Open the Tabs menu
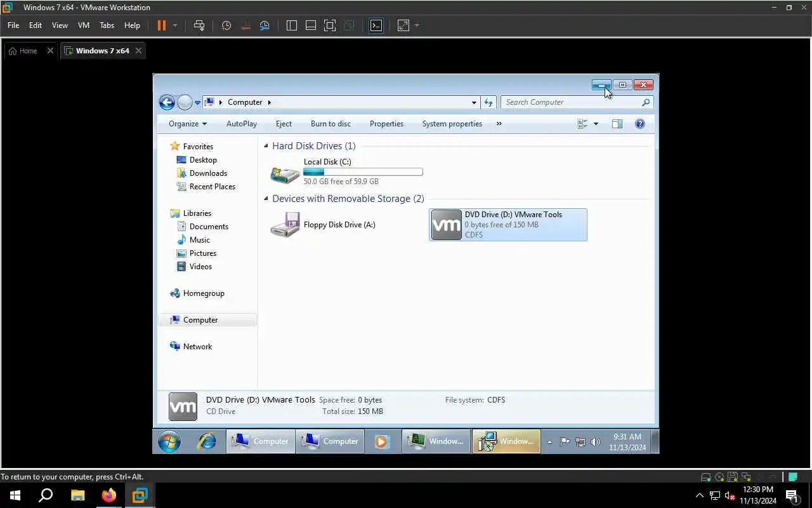This screenshot has width=812, height=508. 107,25
